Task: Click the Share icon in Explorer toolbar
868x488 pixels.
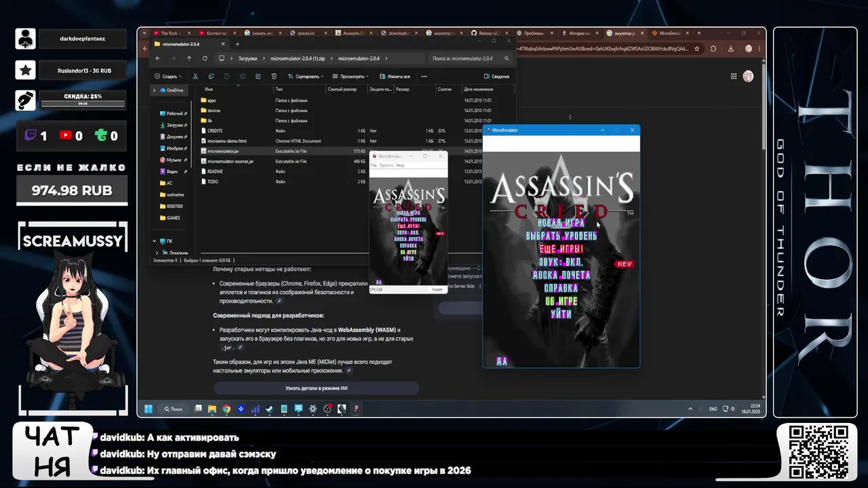Action: click(257, 77)
